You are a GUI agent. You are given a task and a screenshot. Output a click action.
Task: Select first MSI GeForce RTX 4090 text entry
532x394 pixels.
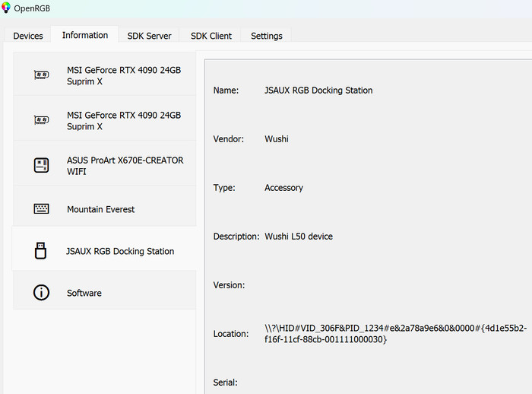[x=124, y=75]
